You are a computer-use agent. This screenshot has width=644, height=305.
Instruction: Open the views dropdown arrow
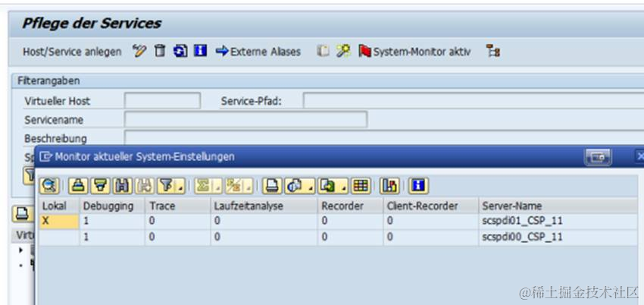(x=311, y=187)
